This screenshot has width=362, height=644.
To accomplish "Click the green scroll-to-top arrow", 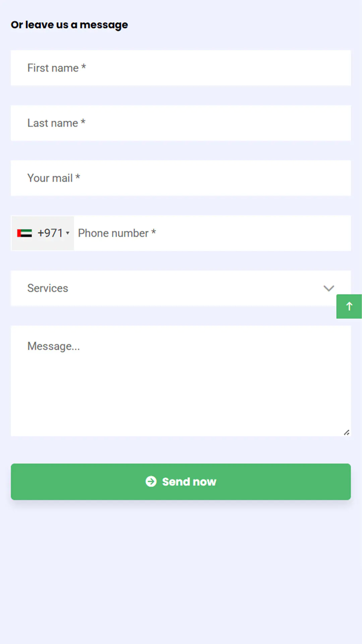I will (349, 306).
